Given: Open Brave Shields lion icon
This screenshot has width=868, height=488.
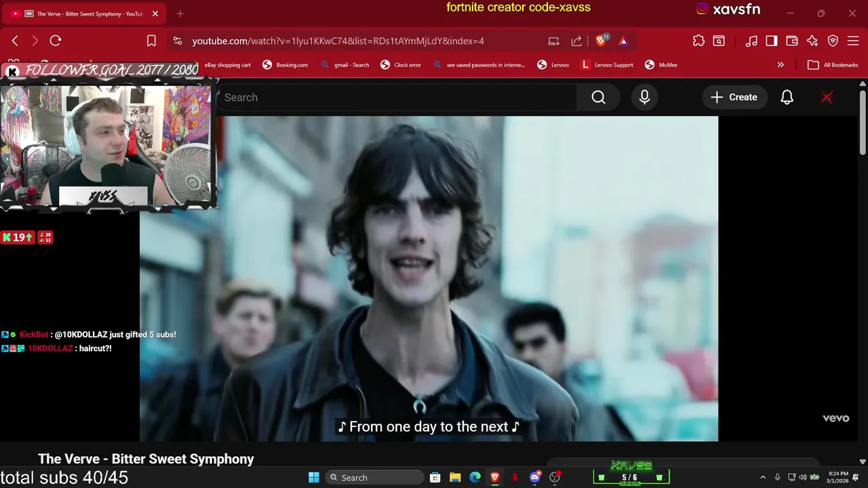Looking at the screenshot, I should tap(601, 41).
